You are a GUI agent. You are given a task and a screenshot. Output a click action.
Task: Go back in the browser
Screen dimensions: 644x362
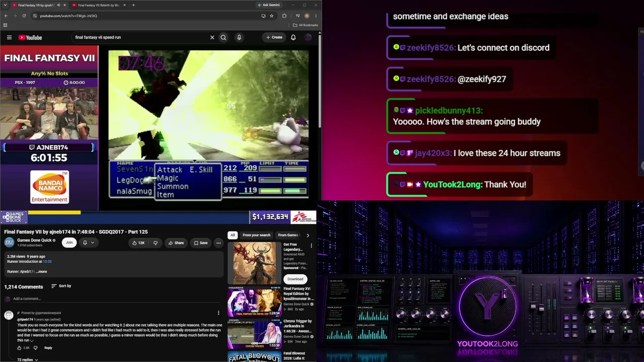(6, 16)
